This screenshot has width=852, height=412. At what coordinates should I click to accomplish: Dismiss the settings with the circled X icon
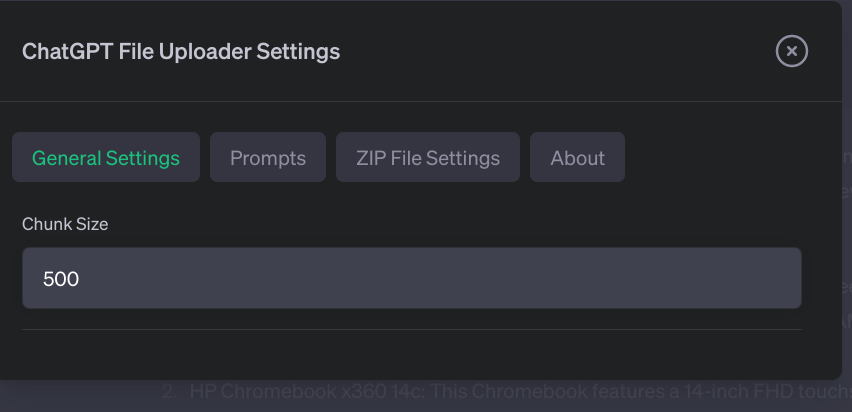pos(791,51)
